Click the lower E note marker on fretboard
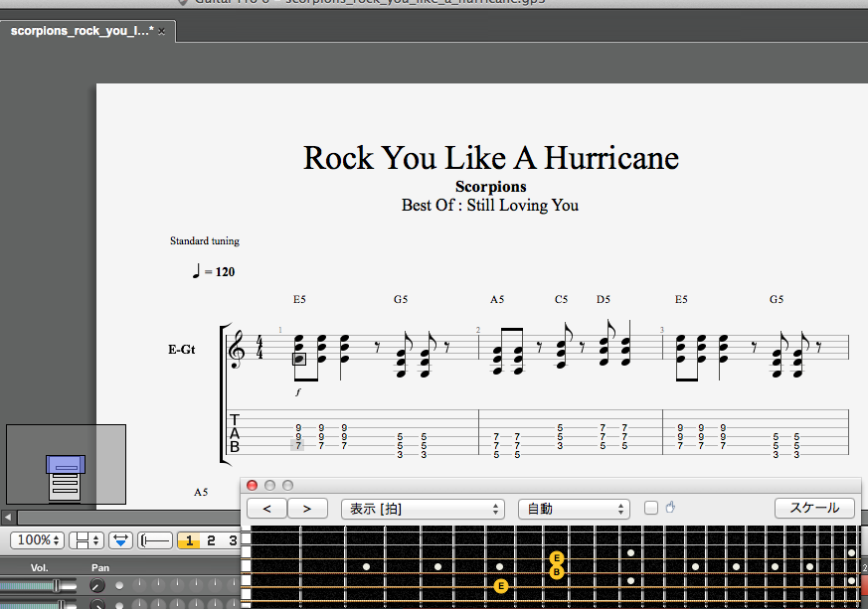 500,586
